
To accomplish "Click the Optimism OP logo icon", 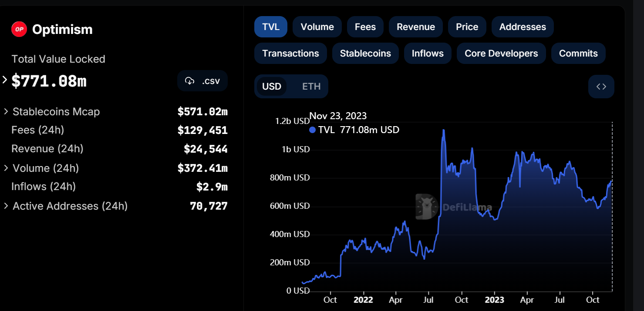I will 19,30.
